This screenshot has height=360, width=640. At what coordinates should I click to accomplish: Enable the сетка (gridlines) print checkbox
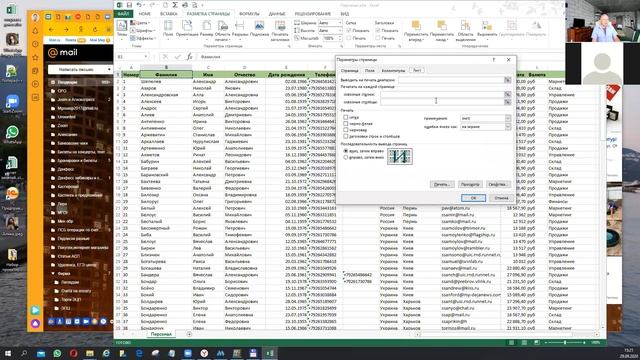346,117
